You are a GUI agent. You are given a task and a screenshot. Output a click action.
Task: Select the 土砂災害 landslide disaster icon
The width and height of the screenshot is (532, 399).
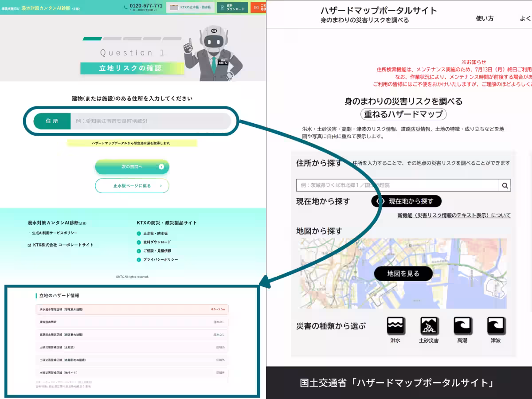pyautogui.click(x=429, y=326)
